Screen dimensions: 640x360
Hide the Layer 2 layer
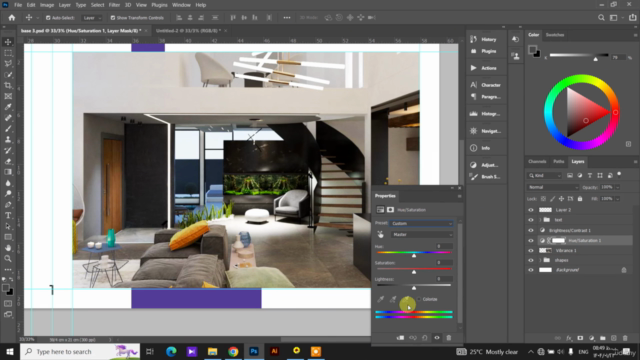(x=531, y=210)
